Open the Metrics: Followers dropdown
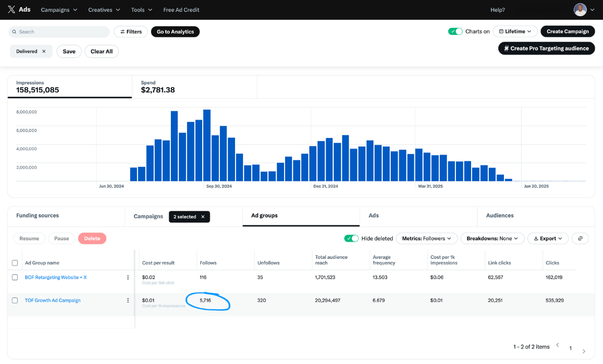The image size is (603, 364). pos(427,238)
